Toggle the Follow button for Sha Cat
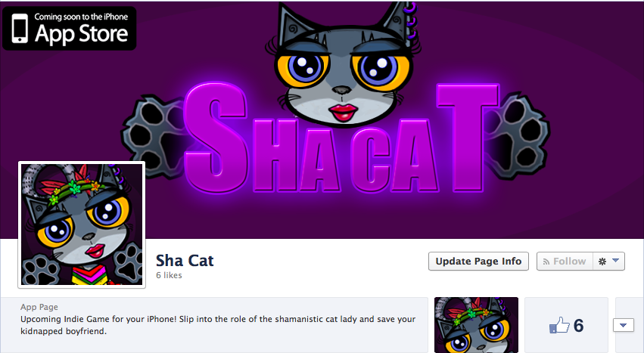 [x=565, y=262]
